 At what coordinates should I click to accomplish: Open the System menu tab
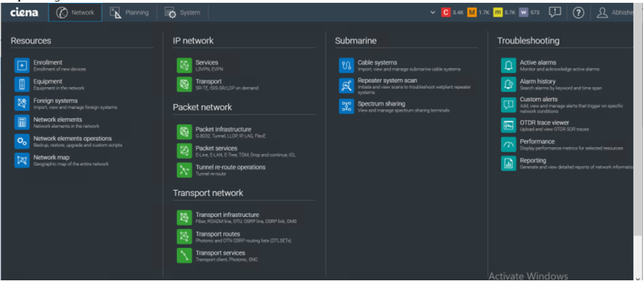coord(183,13)
